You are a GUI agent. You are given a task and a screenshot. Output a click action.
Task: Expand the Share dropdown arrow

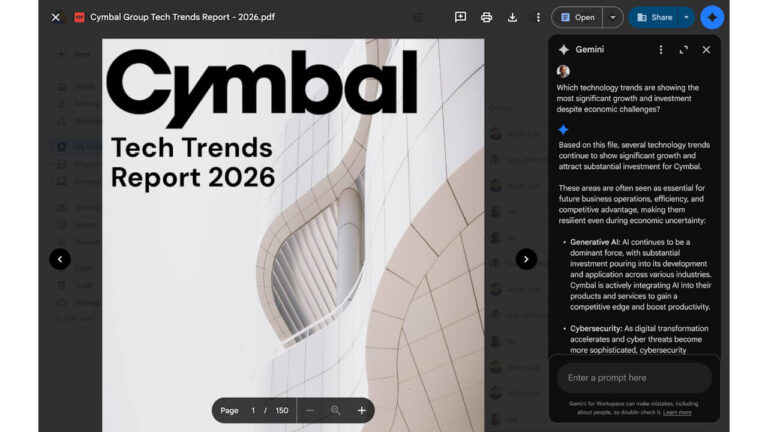point(686,17)
